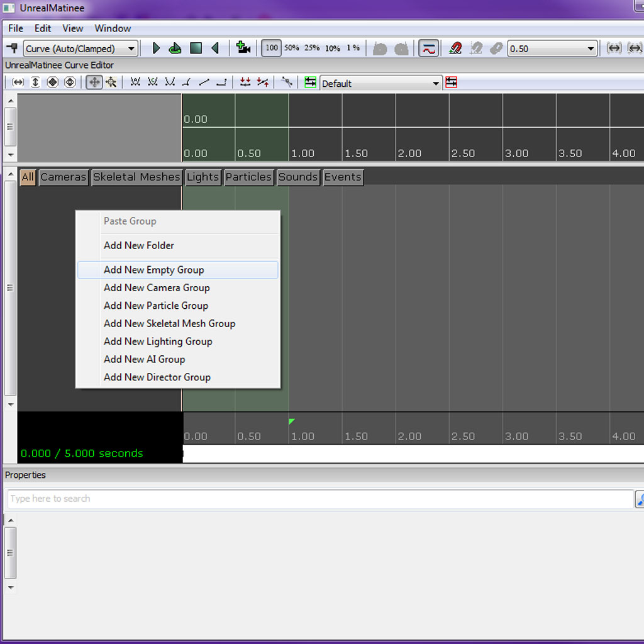644x644 pixels.
Task: Select the zoom mode magnifier tool
Action: (111, 82)
